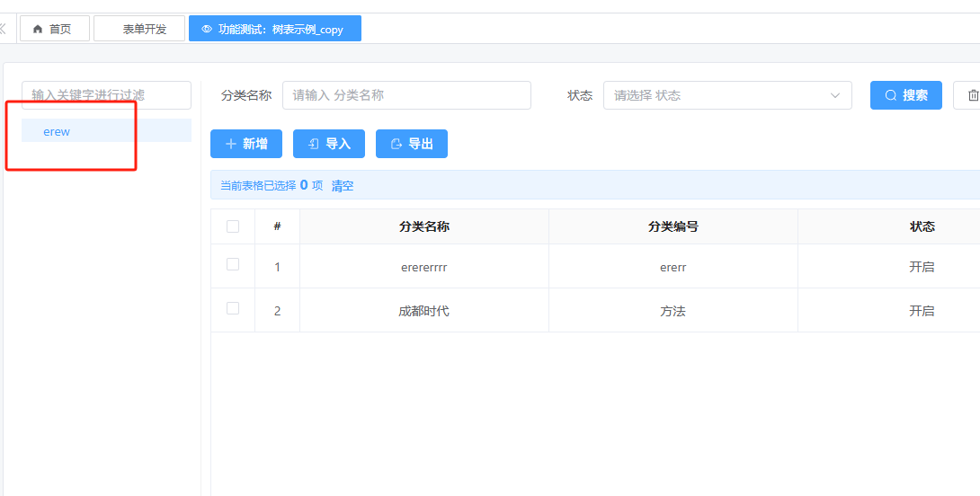
Task: Click the ererr cell in 分类编号 column
Action: (673, 267)
